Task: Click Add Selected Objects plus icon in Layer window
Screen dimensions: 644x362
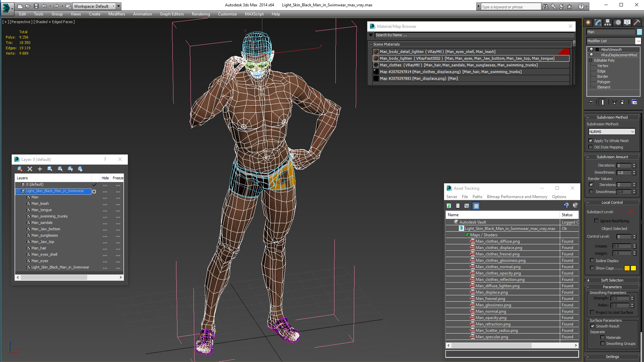Action: pos(40,169)
